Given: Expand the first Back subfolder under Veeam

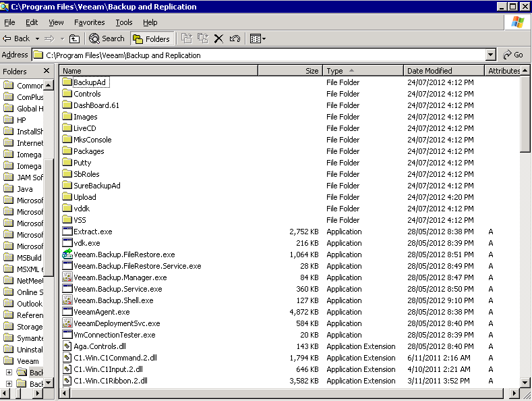Looking at the screenshot, I should click(x=9, y=372).
